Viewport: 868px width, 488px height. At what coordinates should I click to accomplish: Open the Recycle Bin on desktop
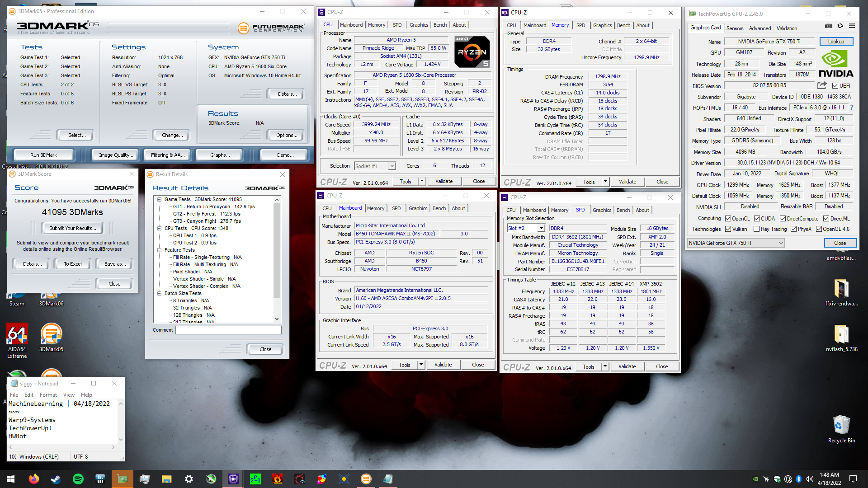point(841,429)
